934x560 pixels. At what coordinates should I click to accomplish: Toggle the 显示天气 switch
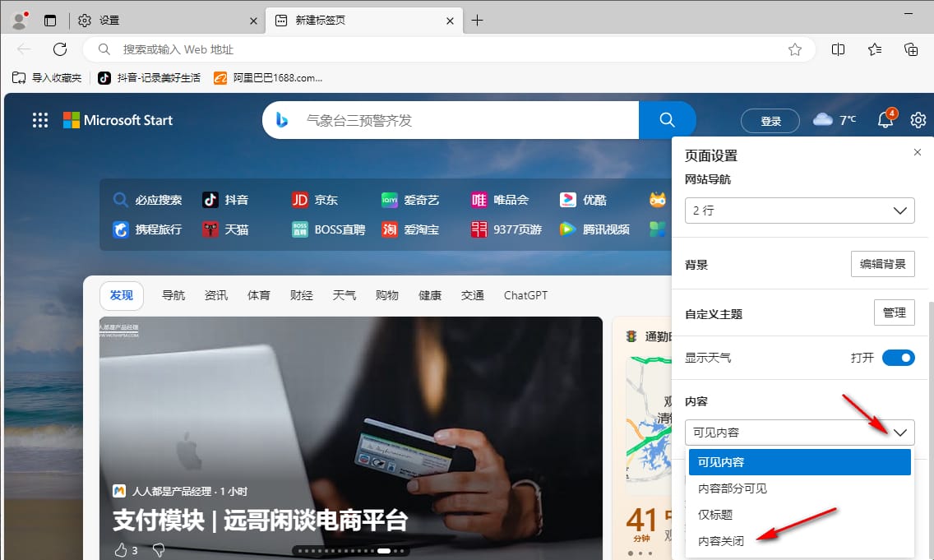(x=899, y=358)
